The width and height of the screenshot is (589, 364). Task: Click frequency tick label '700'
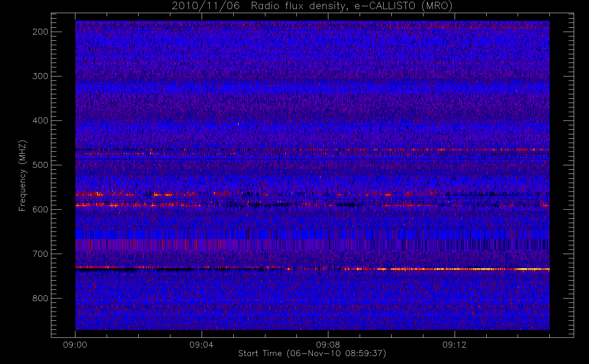[40, 254]
